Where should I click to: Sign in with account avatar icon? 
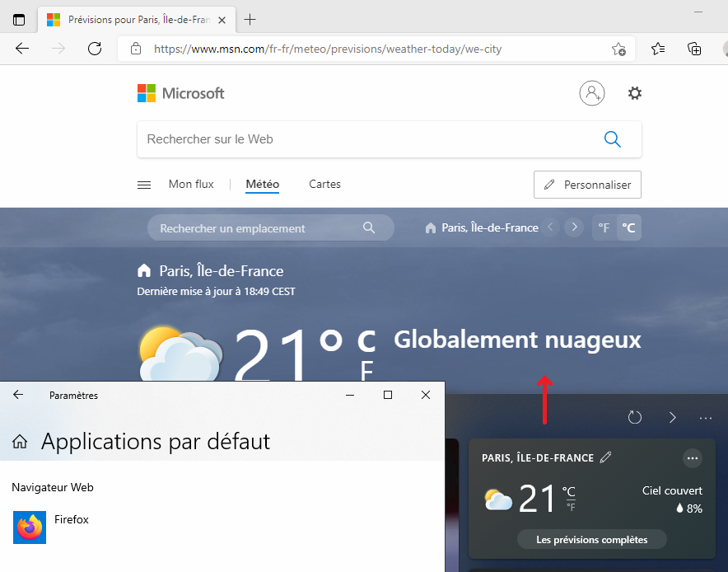tap(592, 93)
